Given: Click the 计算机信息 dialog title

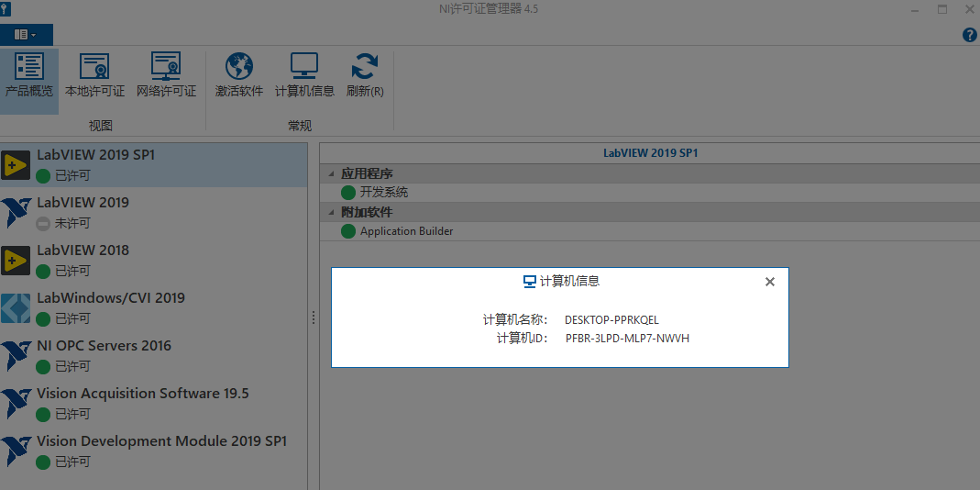Looking at the screenshot, I should 569,282.
